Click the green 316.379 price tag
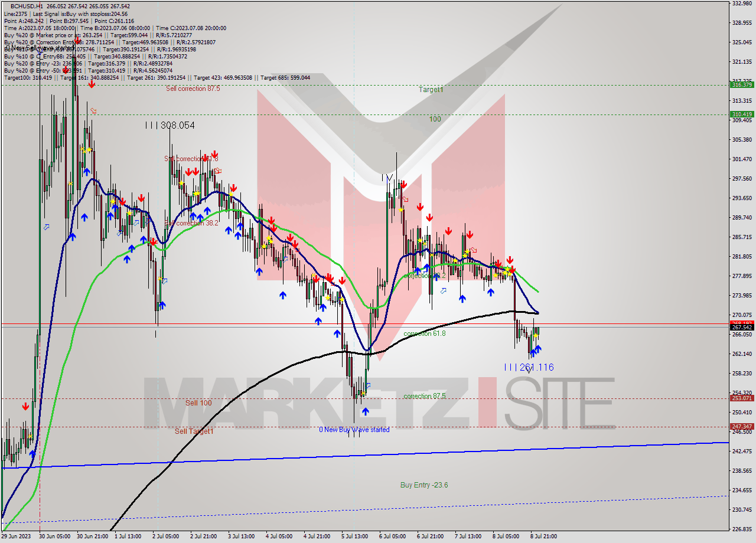Image resolution: width=756 pixels, height=543 pixels. pos(742,85)
